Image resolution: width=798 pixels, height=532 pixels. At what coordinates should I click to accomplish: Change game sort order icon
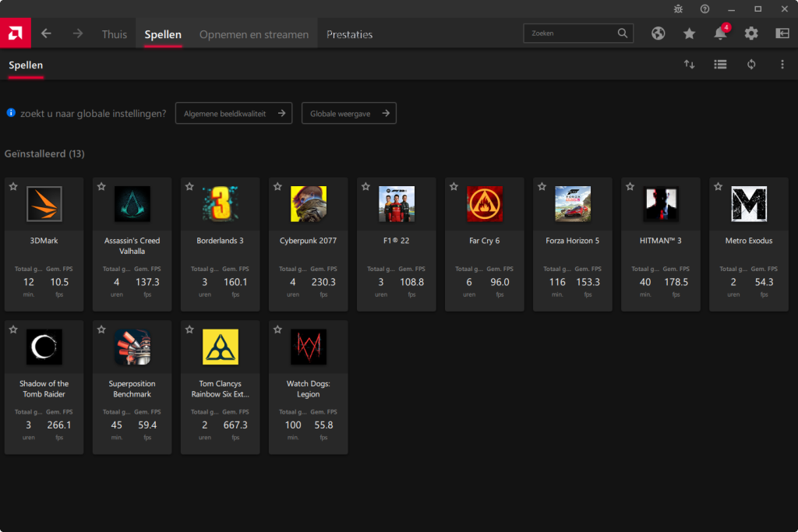689,64
